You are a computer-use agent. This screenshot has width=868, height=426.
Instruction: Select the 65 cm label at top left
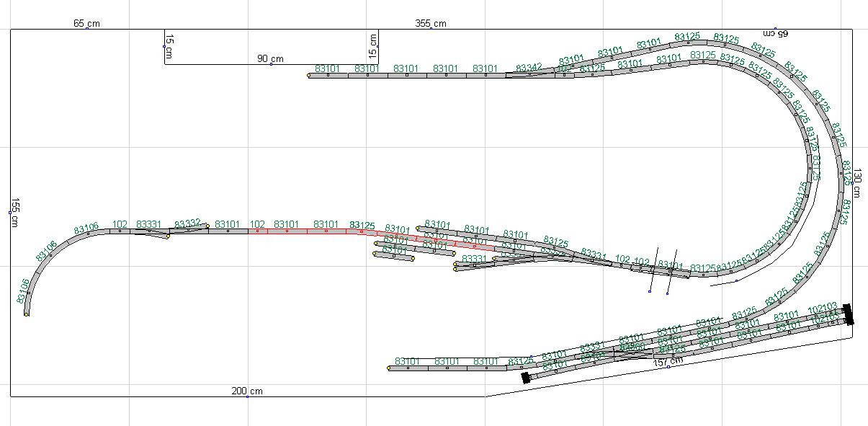pyautogui.click(x=86, y=23)
